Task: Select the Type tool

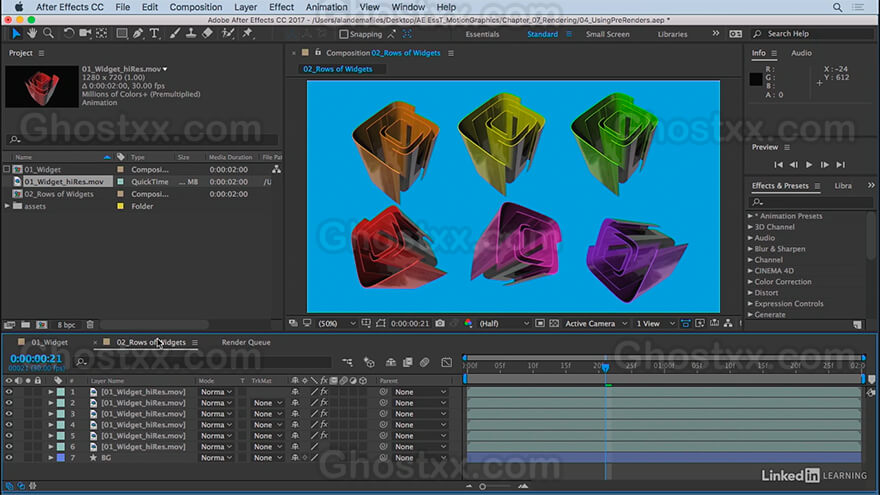Action: pos(154,34)
